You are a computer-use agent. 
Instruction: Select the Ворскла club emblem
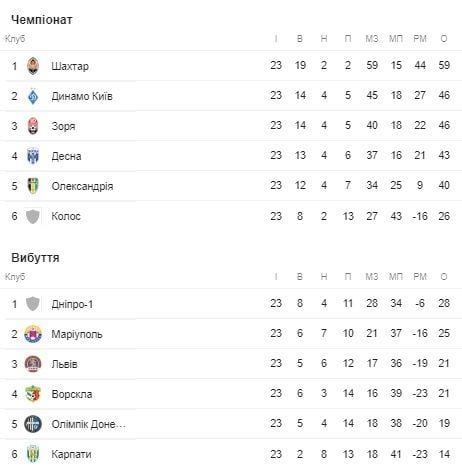(x=33, y=394)
